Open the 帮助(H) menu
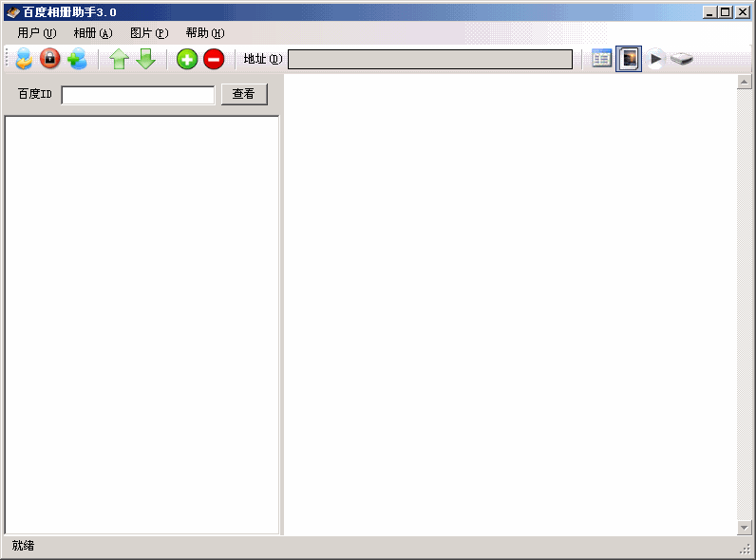756x560 pixels. tap(205, 33)
